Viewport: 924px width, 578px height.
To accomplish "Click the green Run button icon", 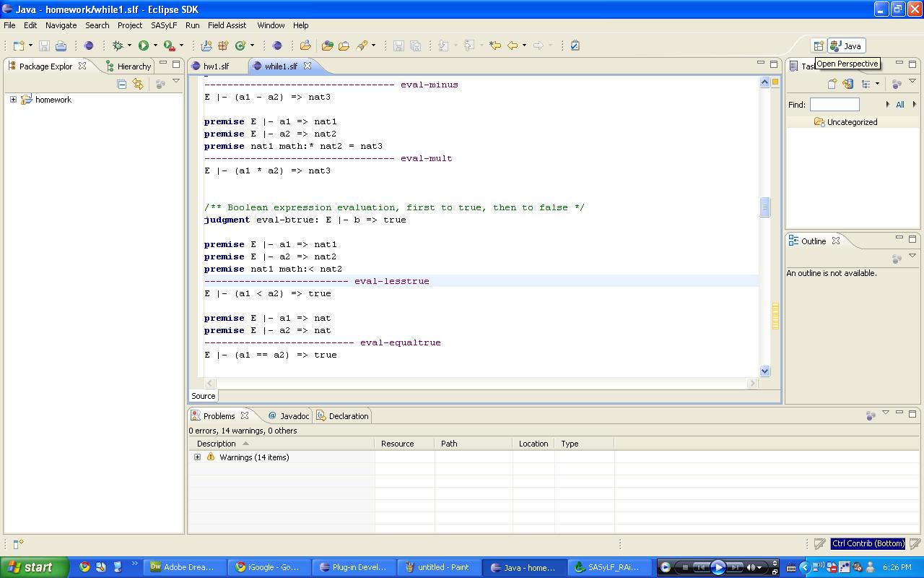I will 144,46.
